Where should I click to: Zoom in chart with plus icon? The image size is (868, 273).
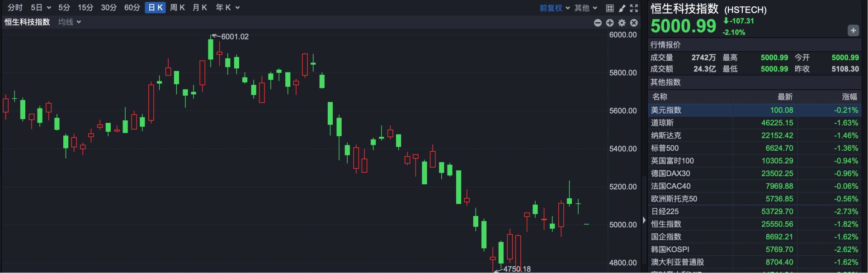coord(610,23)
